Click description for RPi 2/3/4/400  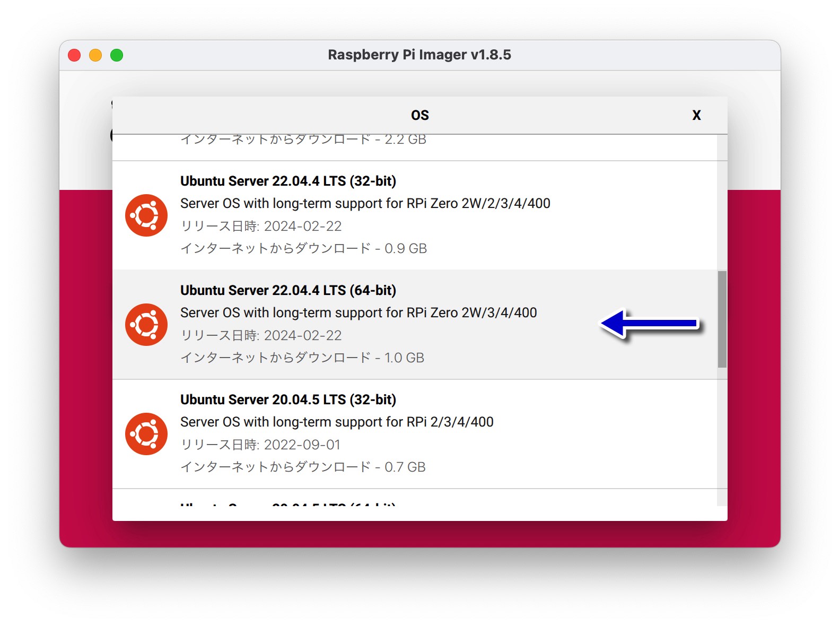tap(337, 422)
